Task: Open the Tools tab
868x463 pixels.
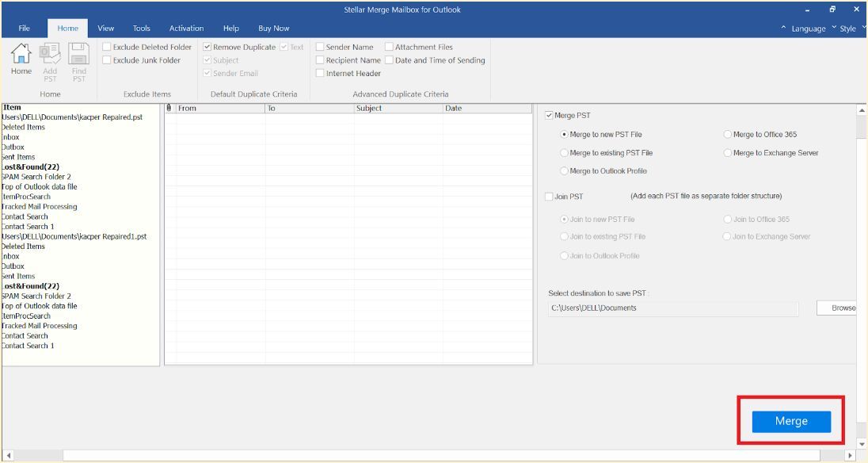Action: pyautogui.click(x=141, y=29)
